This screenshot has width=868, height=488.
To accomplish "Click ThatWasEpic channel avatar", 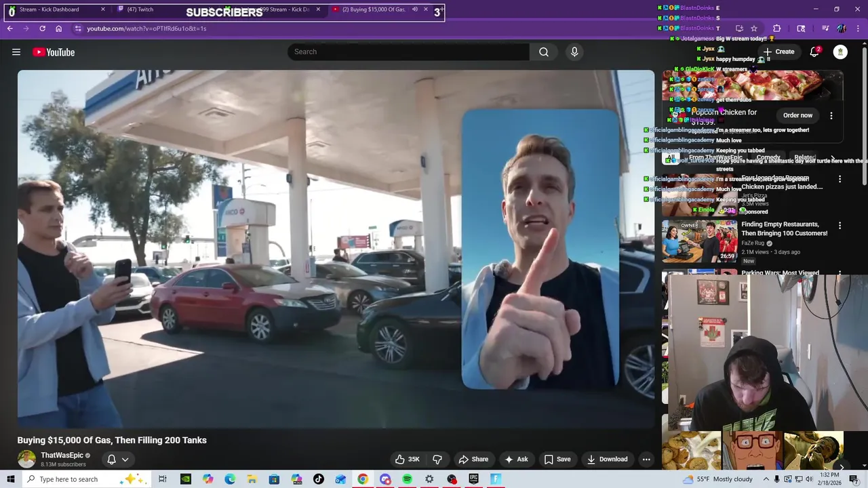I will (x=26, y=459).
